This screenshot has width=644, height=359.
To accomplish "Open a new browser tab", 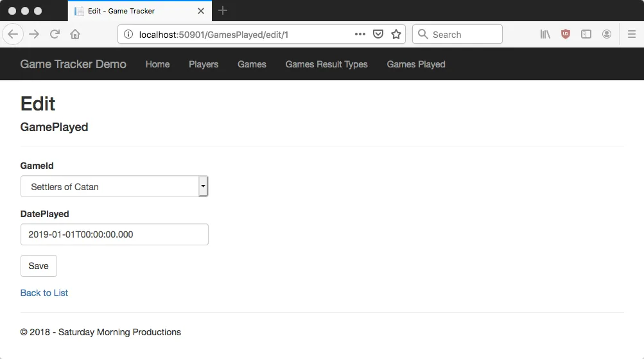I will coord(223,11).
